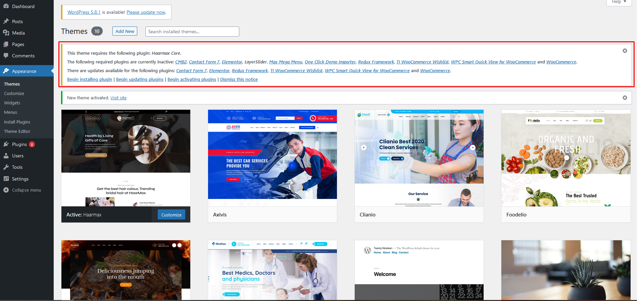Click Customize on the Haarmax theme

[171, 215]
